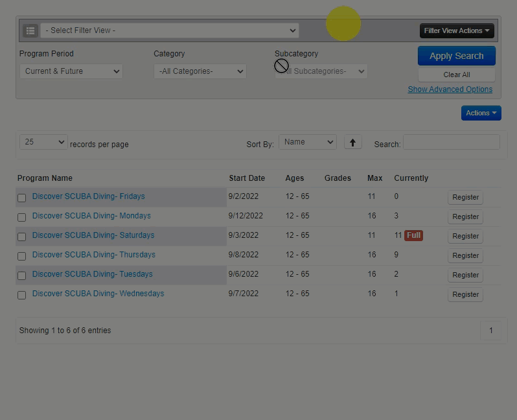Click the sort direction up arrow button
This screenshot has width=517, height=420.
tap(352, 143)
